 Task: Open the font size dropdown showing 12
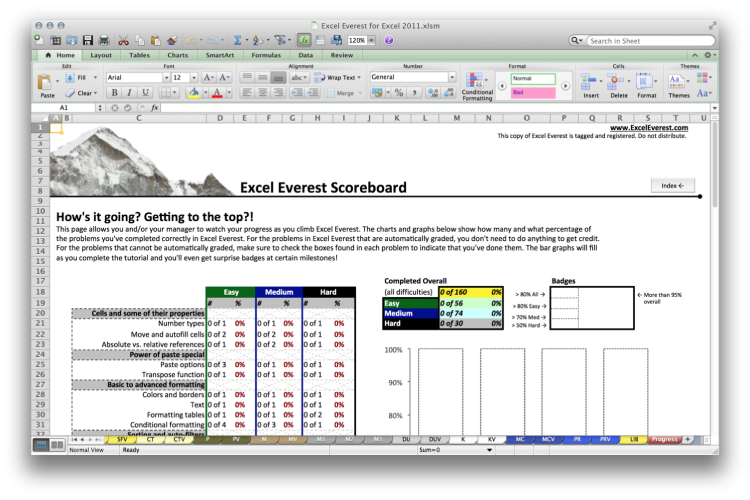[x=194, y=78]
